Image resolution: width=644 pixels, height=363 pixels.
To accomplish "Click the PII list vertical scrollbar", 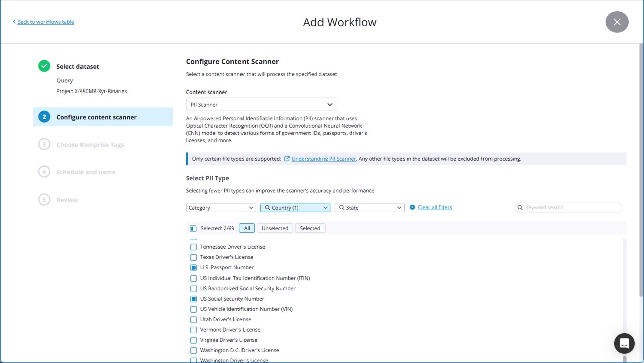I will click(625, 302).
